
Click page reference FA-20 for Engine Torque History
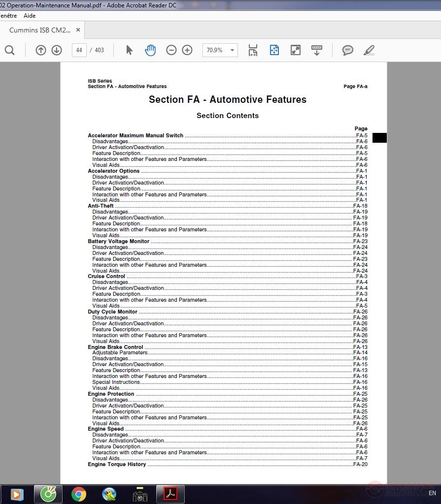[360, 465]
